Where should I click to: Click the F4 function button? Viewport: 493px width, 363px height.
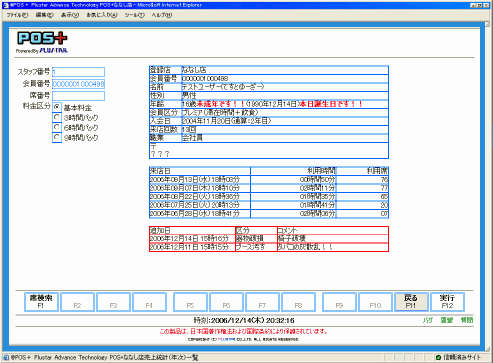[149, 302]
